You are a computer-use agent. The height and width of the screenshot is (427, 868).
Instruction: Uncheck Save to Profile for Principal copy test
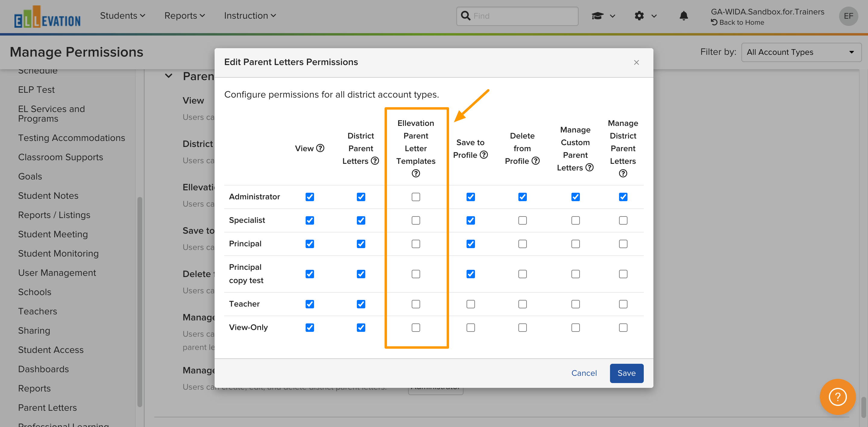pyautogui.click(x=471, y=274)
